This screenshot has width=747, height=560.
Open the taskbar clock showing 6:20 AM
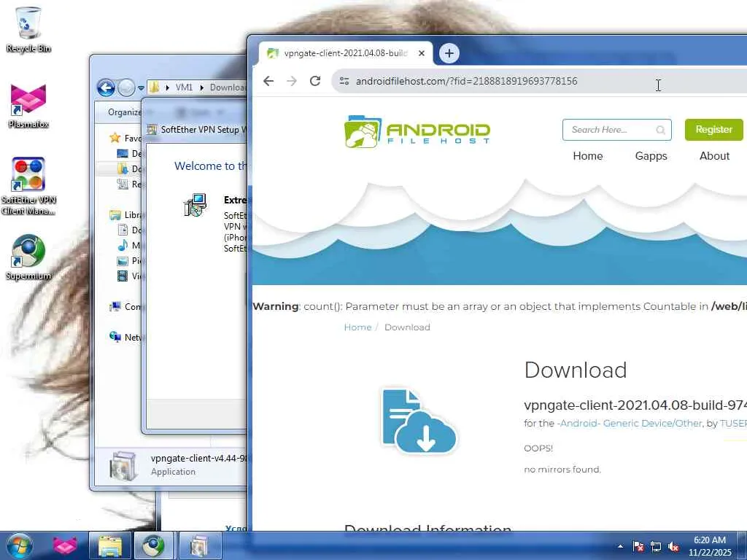pos(710,546)
